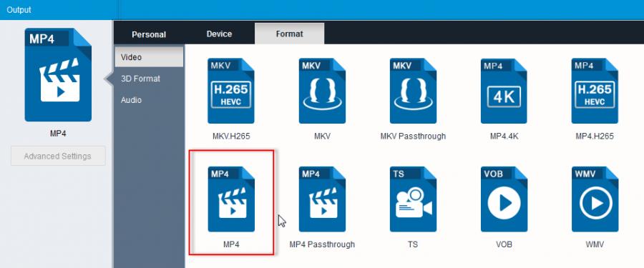Choose the Video category in sidebar
The height and width of the screenshot is (268, 644).
click(x=149, y=57)
